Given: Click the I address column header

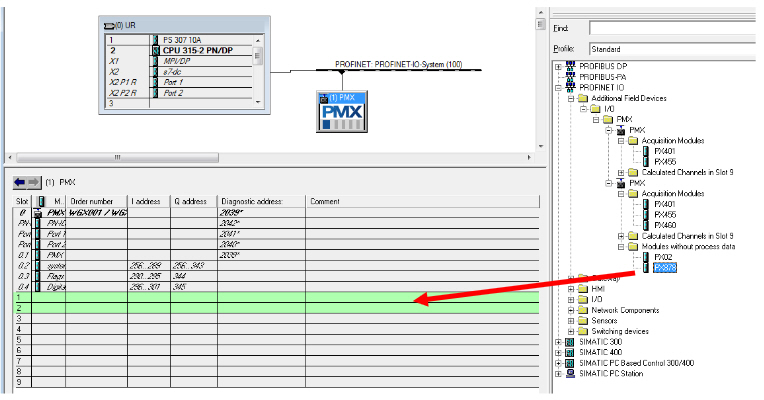Looking at the screenshot, I should (x=149, y=201).
